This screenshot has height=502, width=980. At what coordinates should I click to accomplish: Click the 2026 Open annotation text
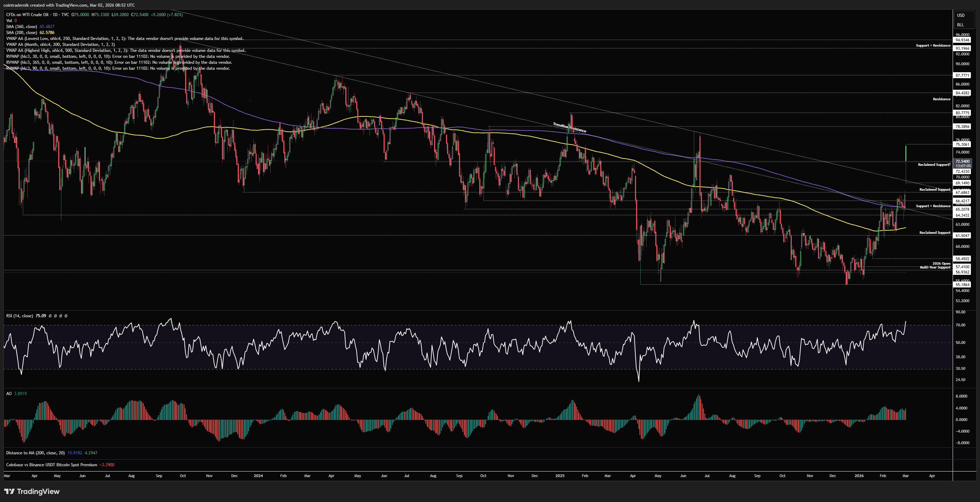(x=941, y=263)
